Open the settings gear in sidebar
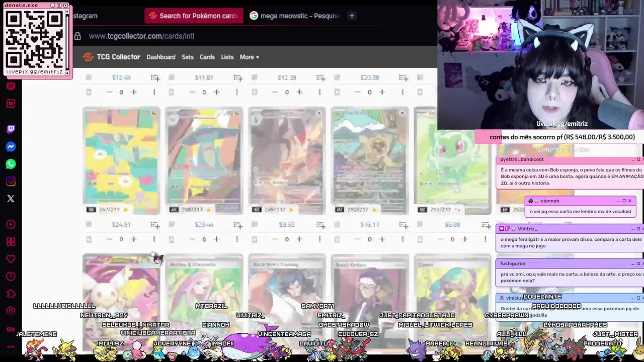The height and width of the screenshot is (362, 644). coord(11,311)
